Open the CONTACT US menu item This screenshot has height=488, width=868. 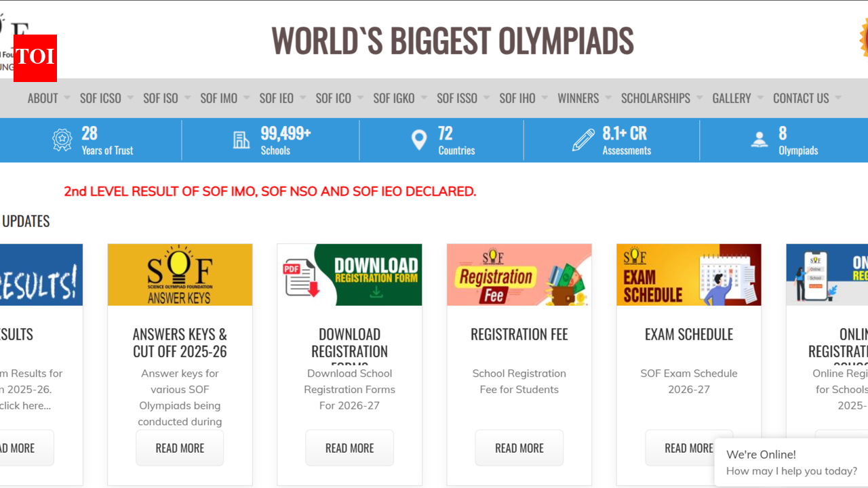pyautogui.click(x=801, y=98)
